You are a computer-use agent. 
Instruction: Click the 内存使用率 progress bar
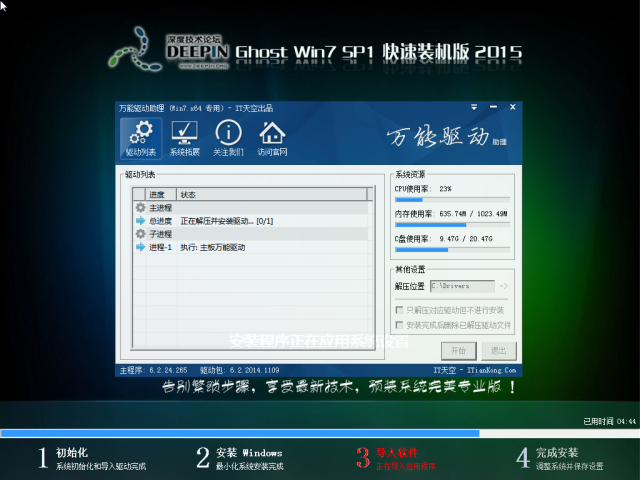point(452,225)
